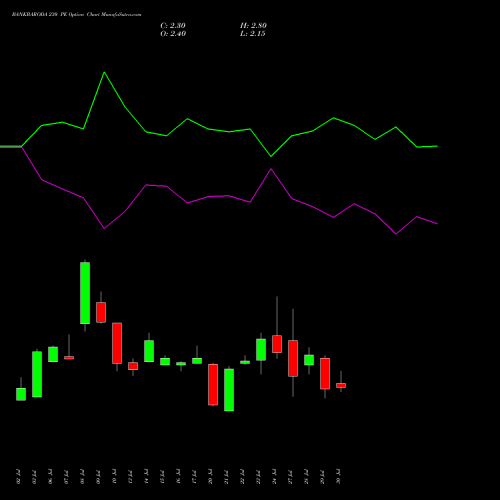
Task: Click the chart title BANKBARODA PE Options text
Action: [x=76, y=15]
